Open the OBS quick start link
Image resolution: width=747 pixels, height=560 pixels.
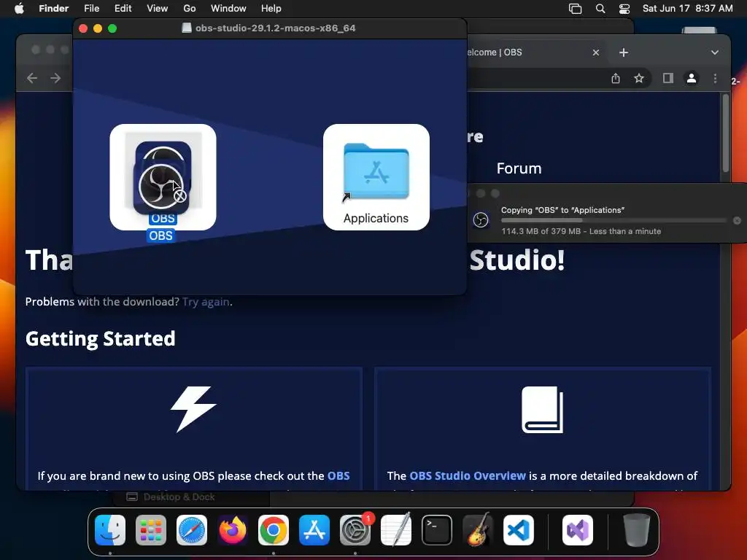click(338, 475)
